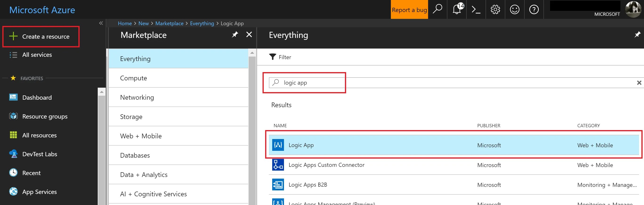Pin the Marketplace blade
The width and height of the screenshot is (644, 205).
click(x=235, y=35)
